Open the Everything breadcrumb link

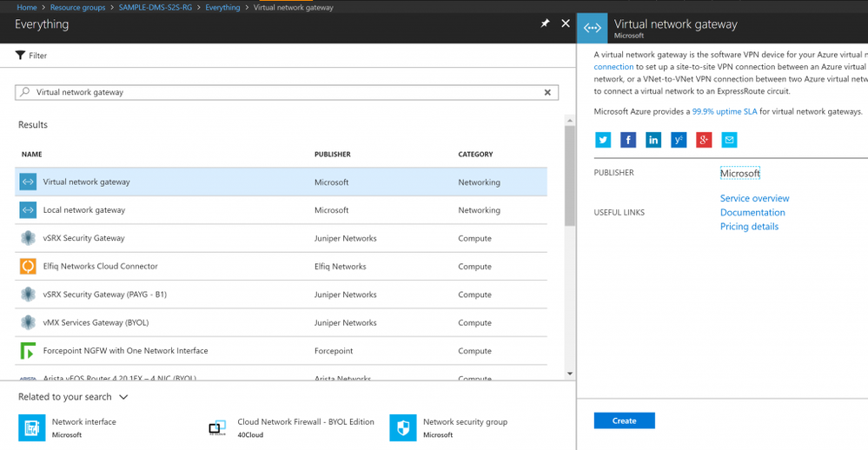222,7
